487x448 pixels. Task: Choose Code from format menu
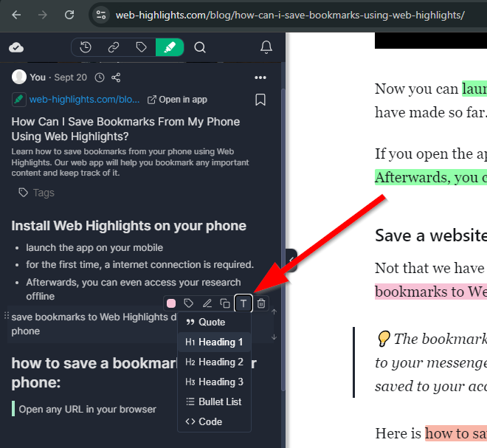coord(214,421)
